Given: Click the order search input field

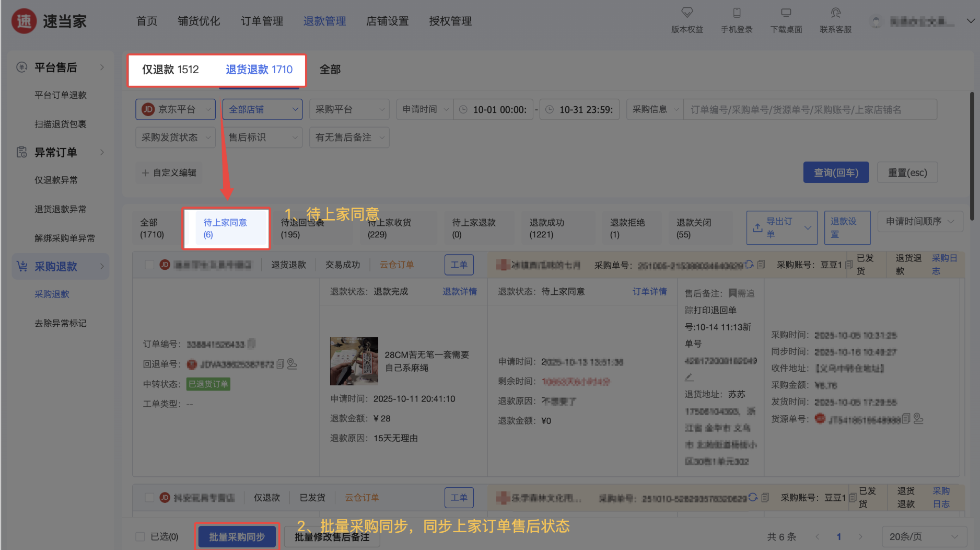Looking at the screenshot, I should [x=810, y=110].
